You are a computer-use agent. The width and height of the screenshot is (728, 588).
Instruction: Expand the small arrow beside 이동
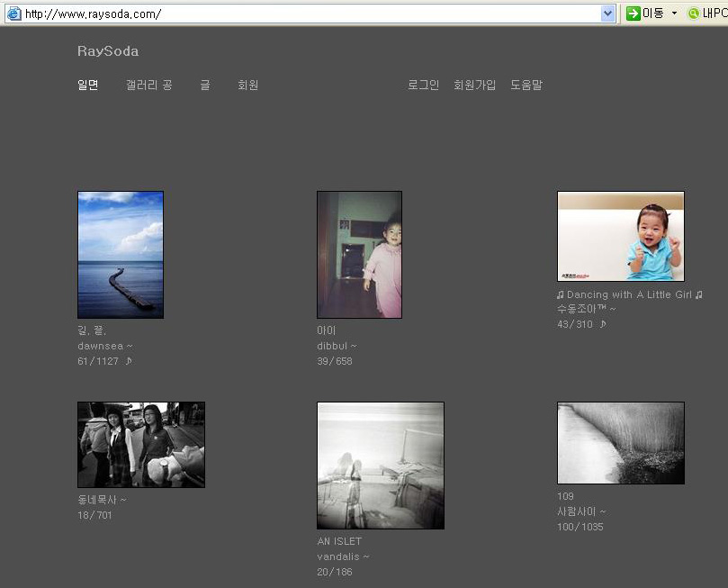coord(674,14)
